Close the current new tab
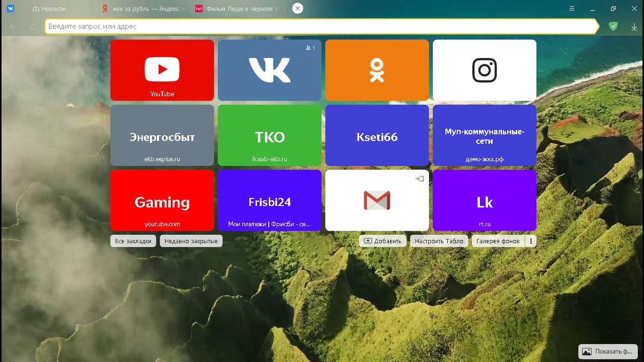The width and height of the screenshot is (644, 362). [x=298, y=9]
